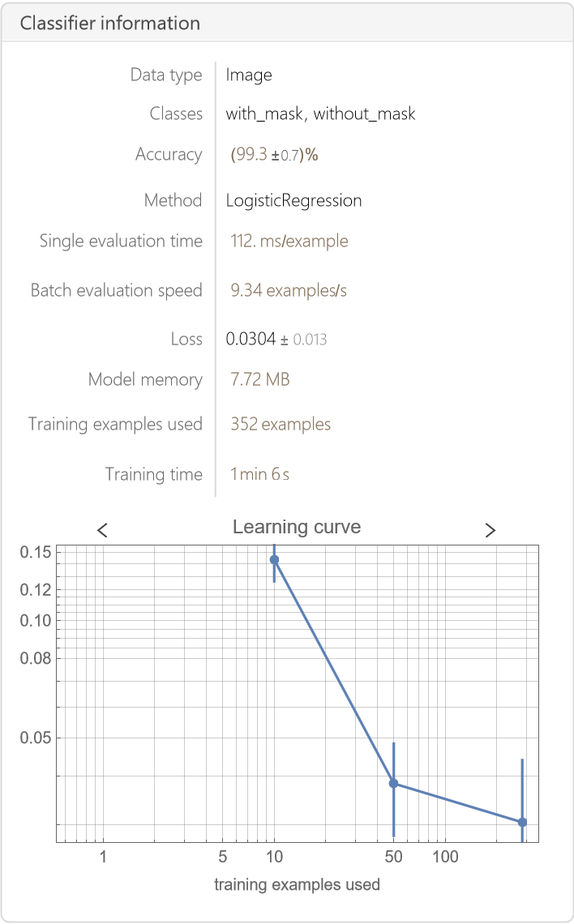
Task: Click the next plot right arrow
Action: [x=490, y=530]
